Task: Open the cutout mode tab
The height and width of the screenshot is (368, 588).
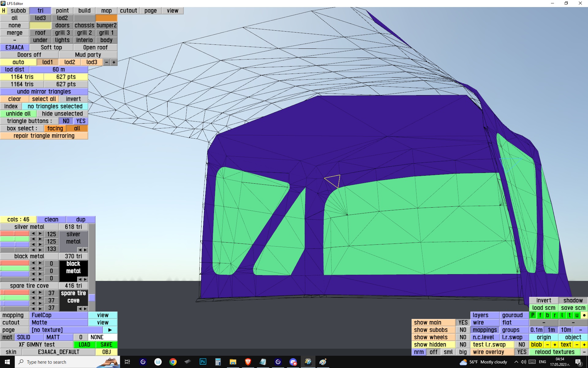Action: coord(128,11)
